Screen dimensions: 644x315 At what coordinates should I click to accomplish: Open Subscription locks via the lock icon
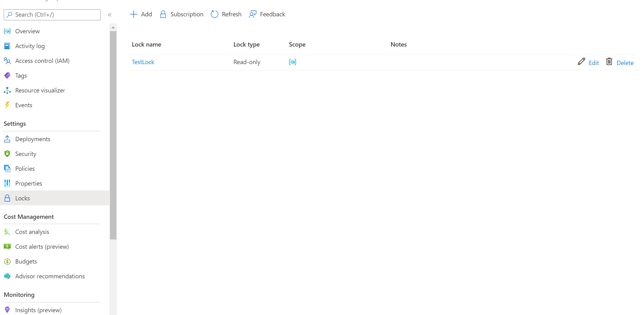[x=163, y=14]
